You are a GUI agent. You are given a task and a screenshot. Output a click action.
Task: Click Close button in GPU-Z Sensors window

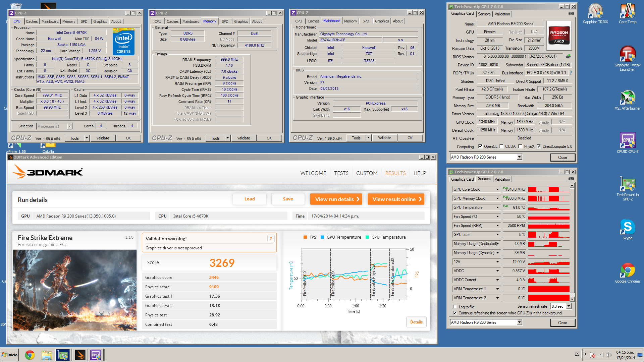(x=562, y=322)
